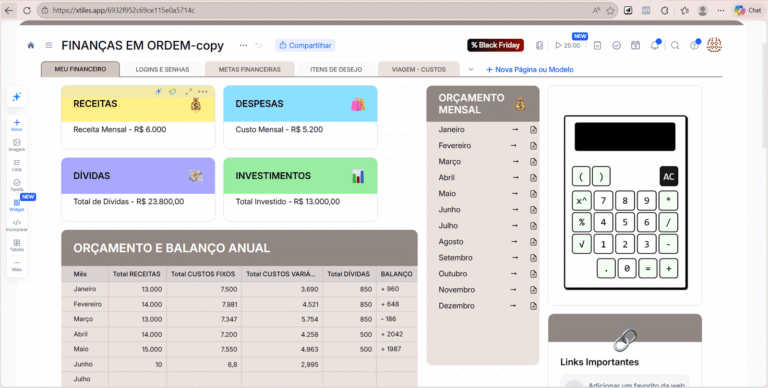Select the Widget tool in sidebar
Image resolution: width=768 pixels, height=388 pixels.
[x=17, y=205]
